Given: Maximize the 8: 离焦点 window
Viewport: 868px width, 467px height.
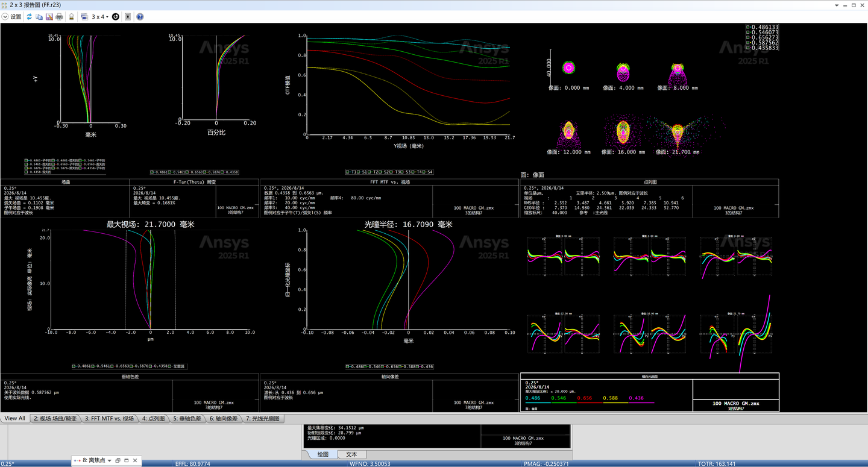Looking at the screenshot, I should point(126,461).
